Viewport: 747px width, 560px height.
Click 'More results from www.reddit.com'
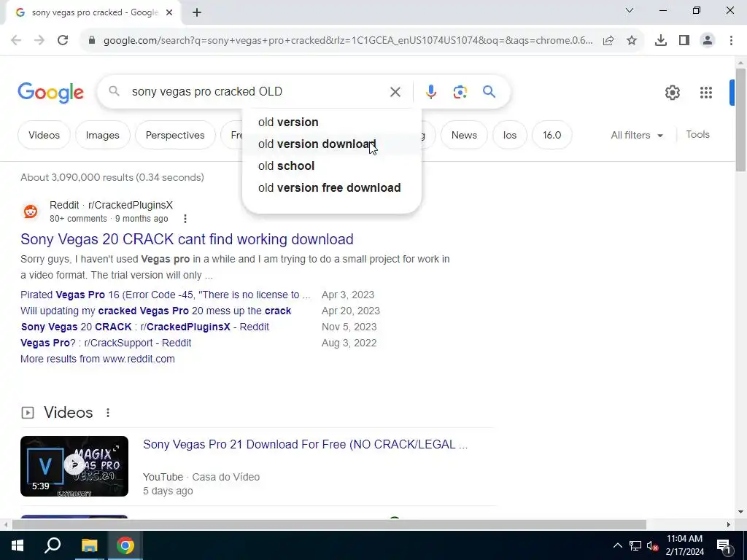tap(98, 359)
